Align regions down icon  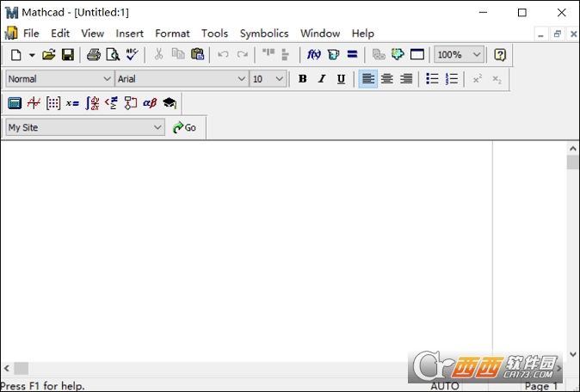click(x=285, y=54)
